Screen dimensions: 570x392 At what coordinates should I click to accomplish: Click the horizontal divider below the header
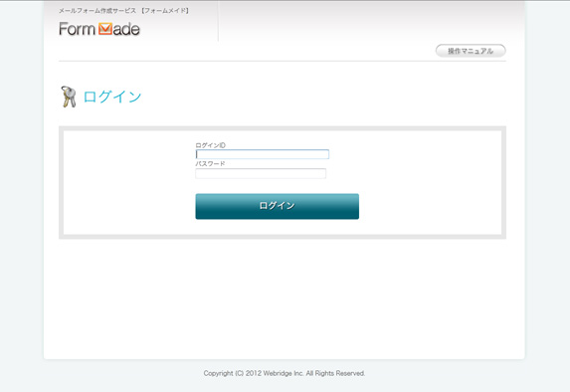(x=283, y=61)
